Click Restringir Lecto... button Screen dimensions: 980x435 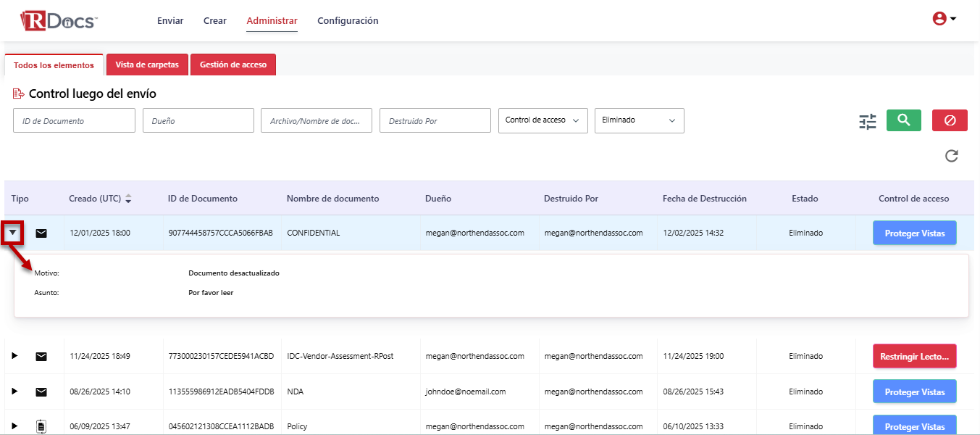[914, 356]
